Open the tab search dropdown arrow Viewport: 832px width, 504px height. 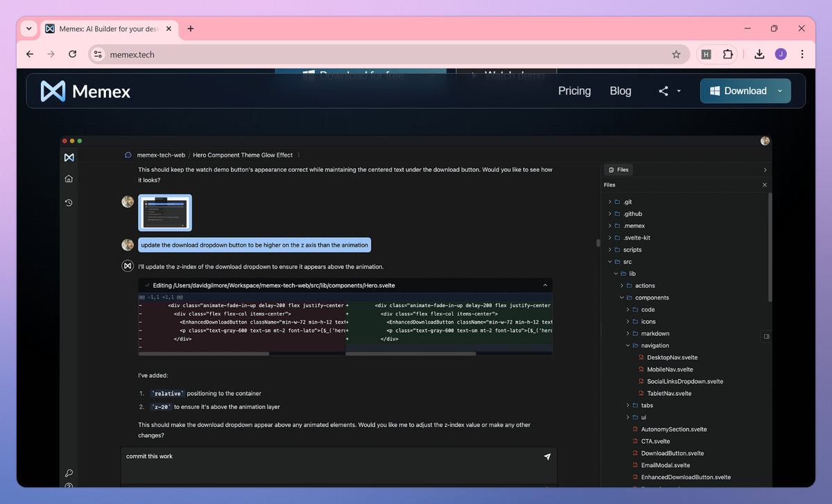click(x=28, y=28)
